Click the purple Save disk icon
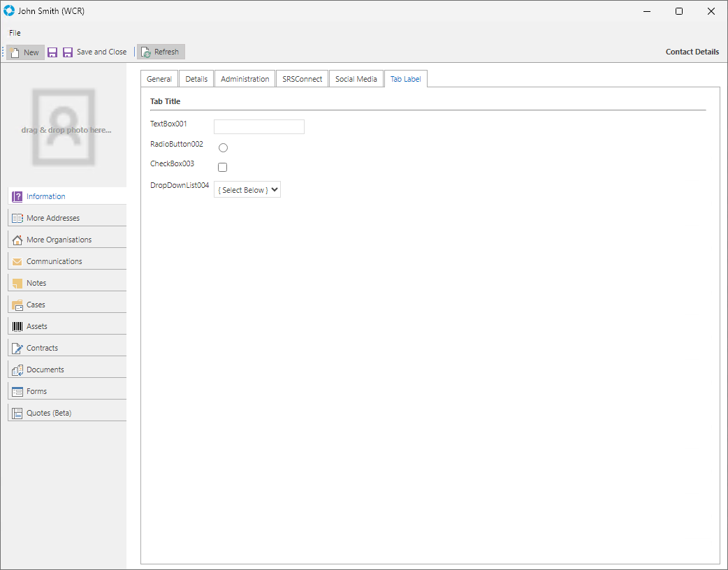The image size is (728, 570). point(52,52)
